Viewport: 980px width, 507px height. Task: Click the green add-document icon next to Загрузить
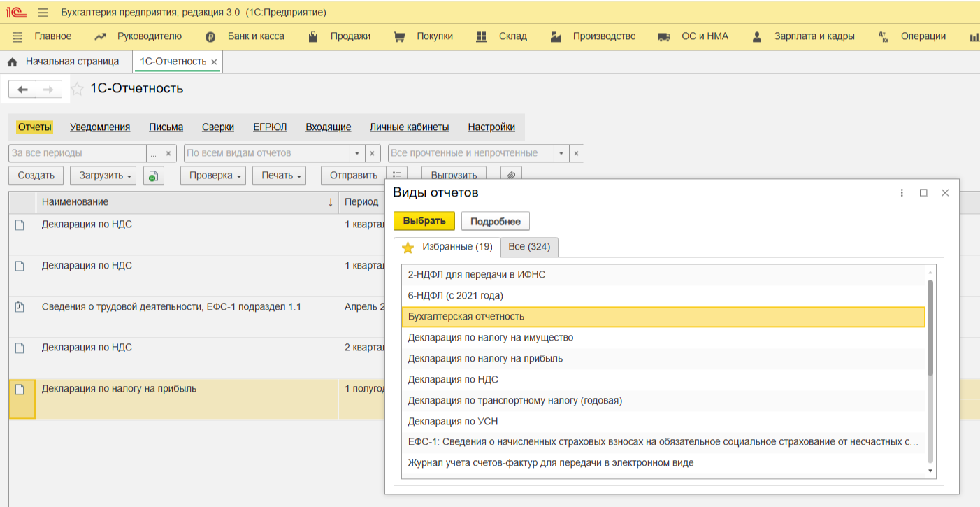click(153, 176)
